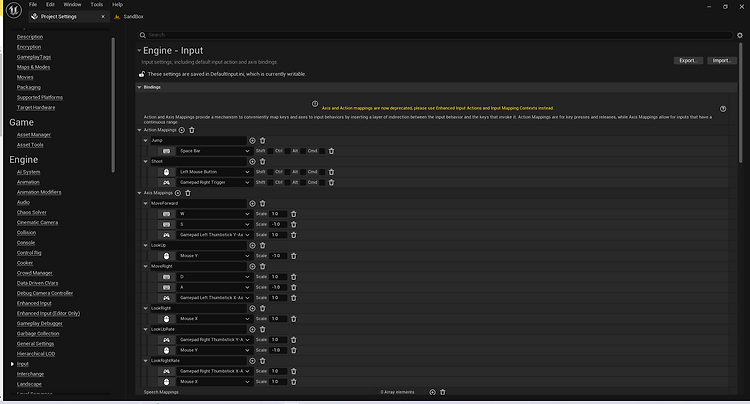Screen dimensions: 750x404
Task: Delete the MoveForward axis mapping
Action: pos(263,204)
